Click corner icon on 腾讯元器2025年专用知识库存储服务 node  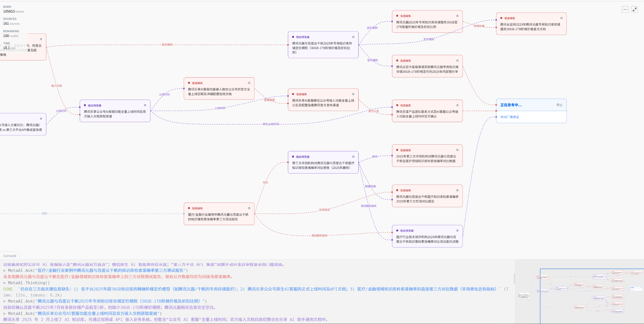click(457, 16)
